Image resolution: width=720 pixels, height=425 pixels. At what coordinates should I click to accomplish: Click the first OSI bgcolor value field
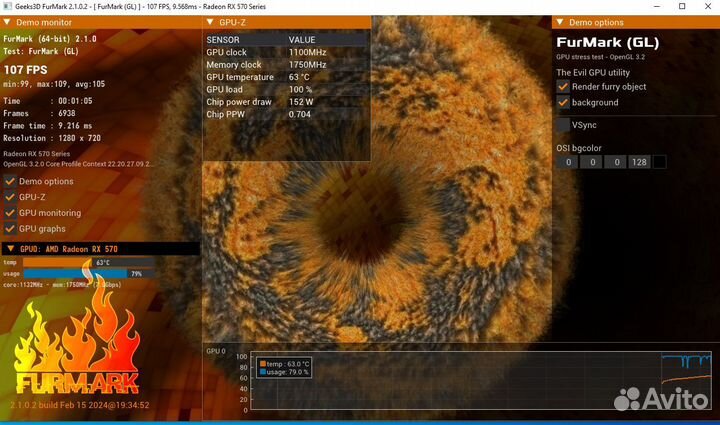[568, 162]
